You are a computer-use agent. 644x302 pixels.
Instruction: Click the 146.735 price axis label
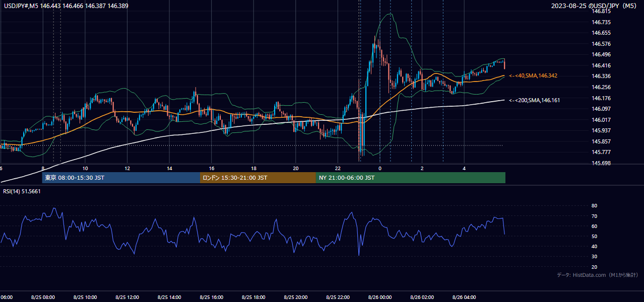(x=602, y=22)
